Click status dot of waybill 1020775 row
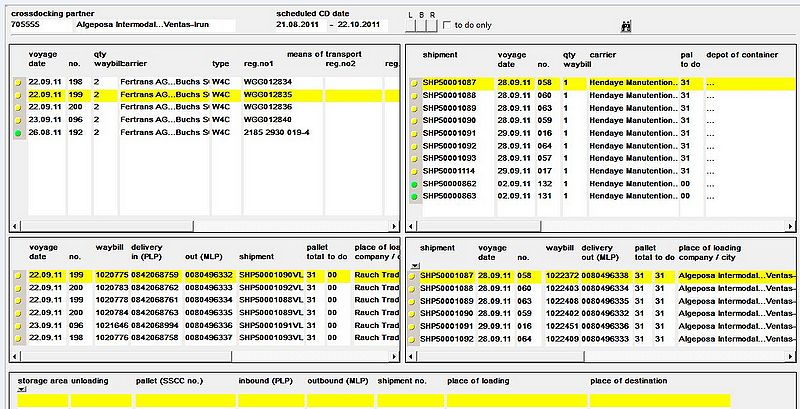 (18, 275)
